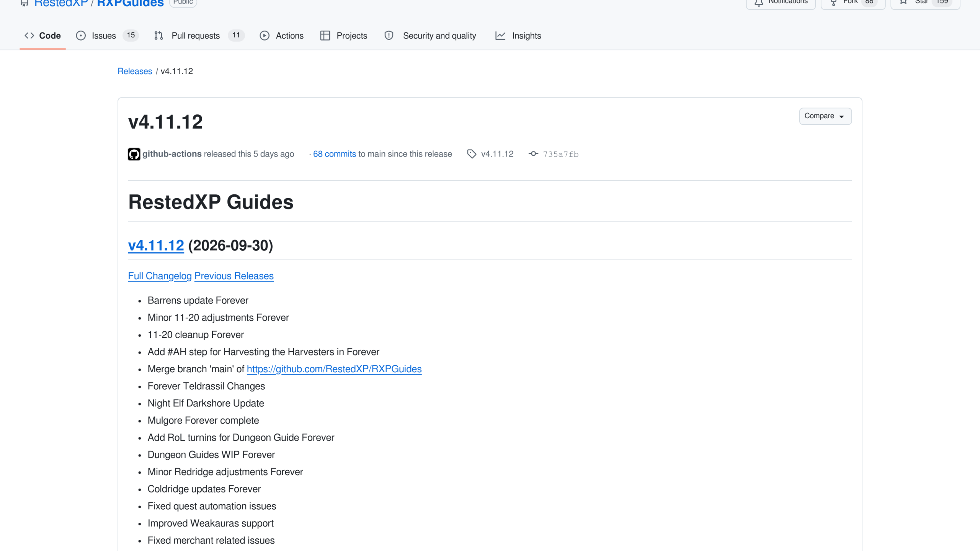Open Security and quality tab

tap(430, 36)
